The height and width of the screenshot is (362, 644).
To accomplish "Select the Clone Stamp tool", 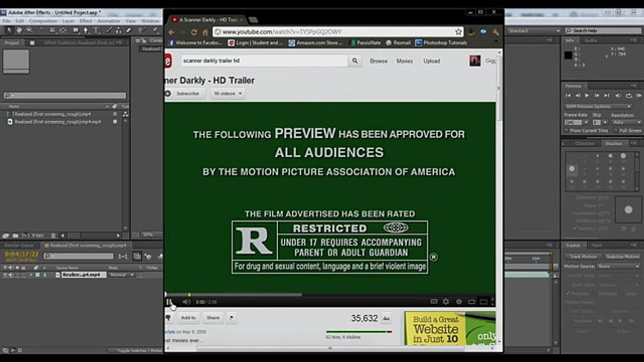I will pyautogui.click(x=118, y=30).
